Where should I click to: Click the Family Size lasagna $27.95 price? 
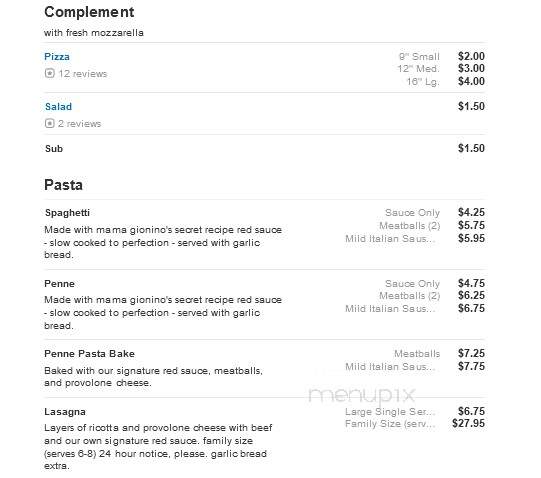(469, 423)
